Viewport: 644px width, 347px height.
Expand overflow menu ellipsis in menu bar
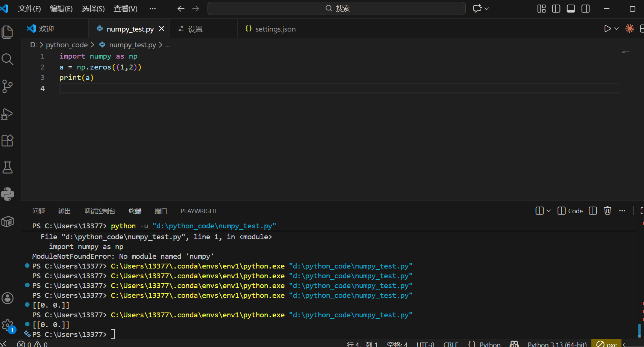point(152,9)
